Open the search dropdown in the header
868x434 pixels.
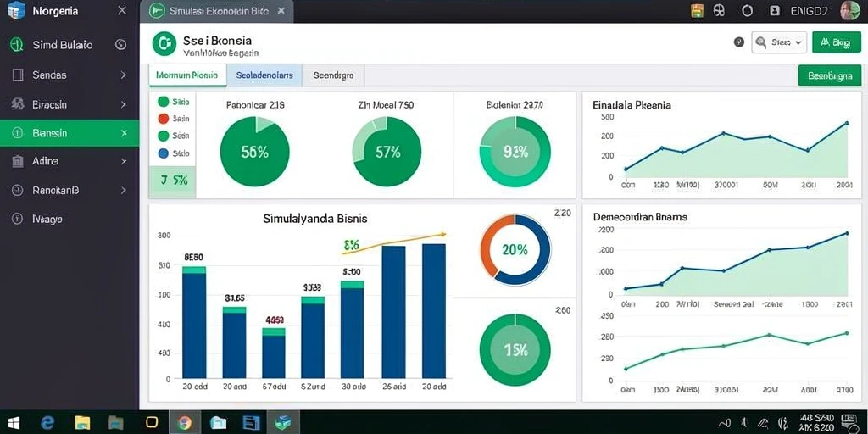[780, 42]
